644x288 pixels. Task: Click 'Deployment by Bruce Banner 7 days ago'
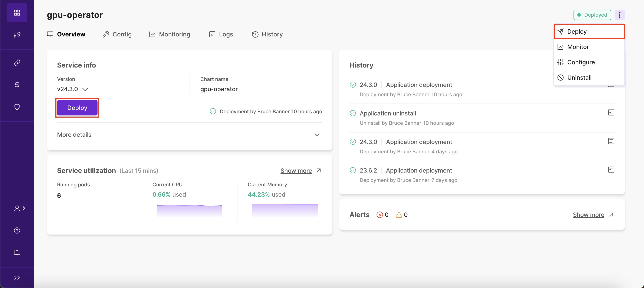coord(408,180)
